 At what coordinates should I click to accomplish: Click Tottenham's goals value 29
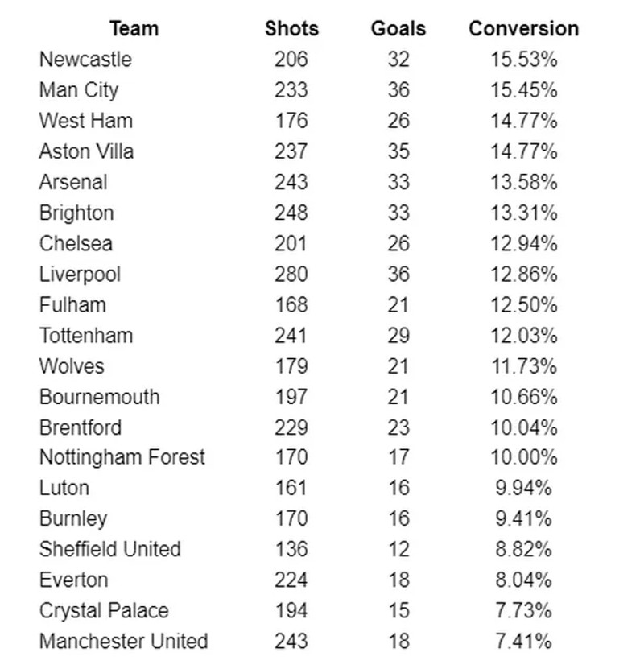[x=398, y=336]
